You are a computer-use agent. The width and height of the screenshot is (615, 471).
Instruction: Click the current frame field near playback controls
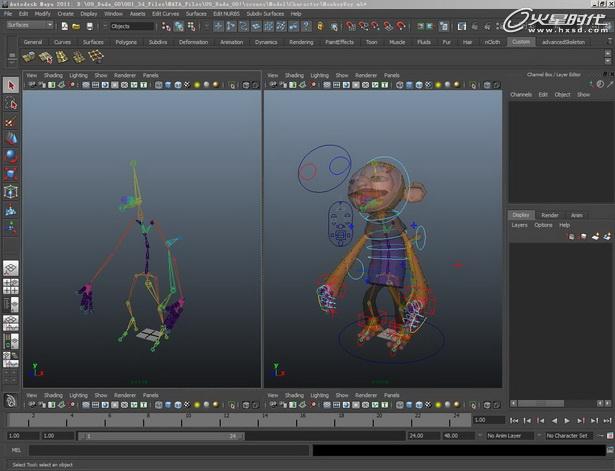tap(488, 420)
